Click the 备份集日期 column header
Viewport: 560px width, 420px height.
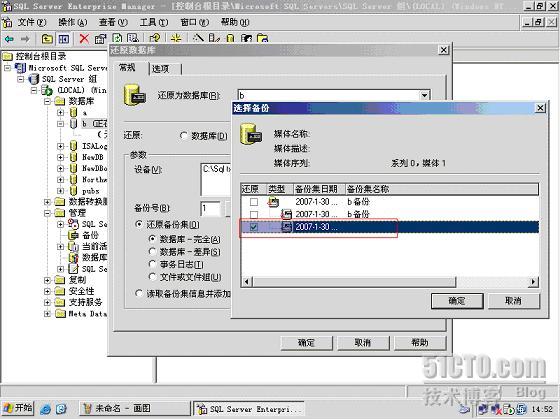319,189
